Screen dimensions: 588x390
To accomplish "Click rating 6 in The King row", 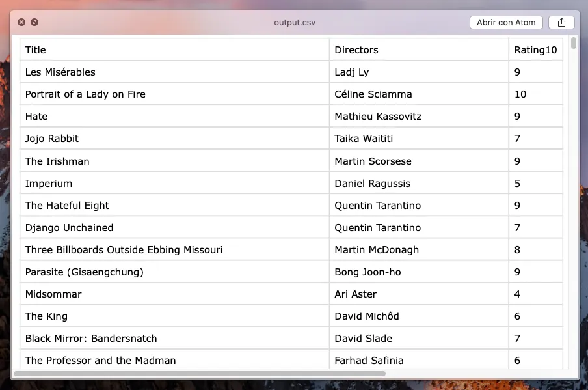I will point(535,316).
